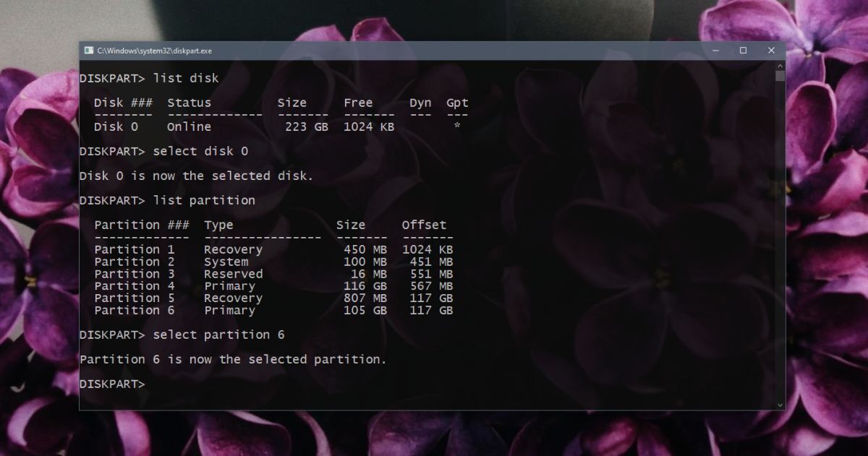
Task: Close the diskpart.exe window
Action: point(771,51)
